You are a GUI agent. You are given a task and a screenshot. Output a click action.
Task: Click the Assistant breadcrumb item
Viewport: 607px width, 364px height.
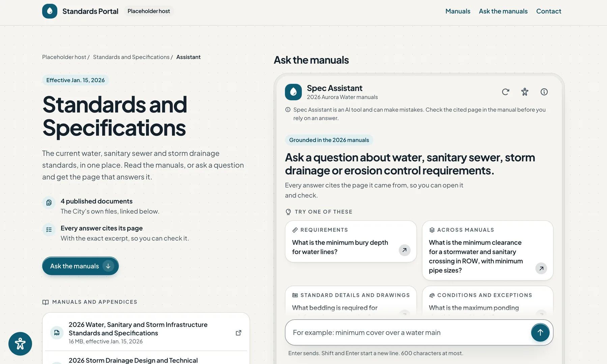coord(189,57)
